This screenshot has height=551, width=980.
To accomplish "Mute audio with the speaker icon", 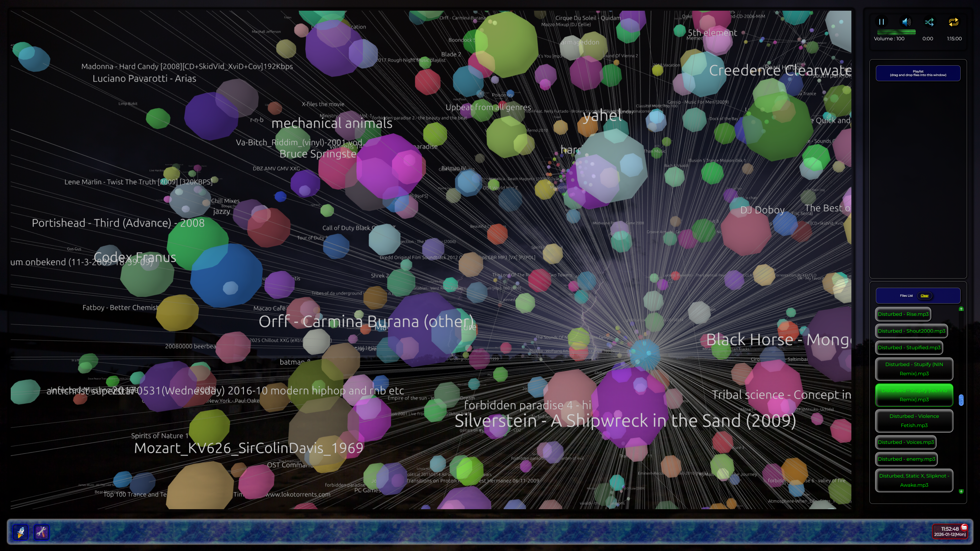I will pos(906,22).
